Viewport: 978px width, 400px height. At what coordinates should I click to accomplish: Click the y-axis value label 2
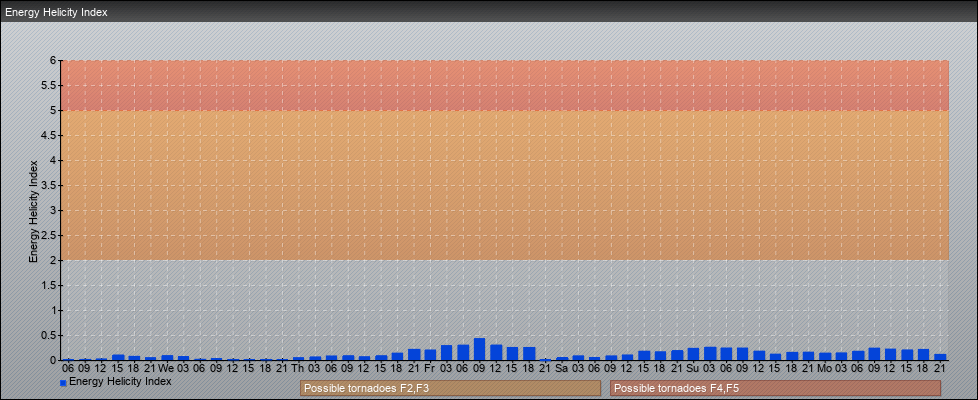tap(53, 260)
